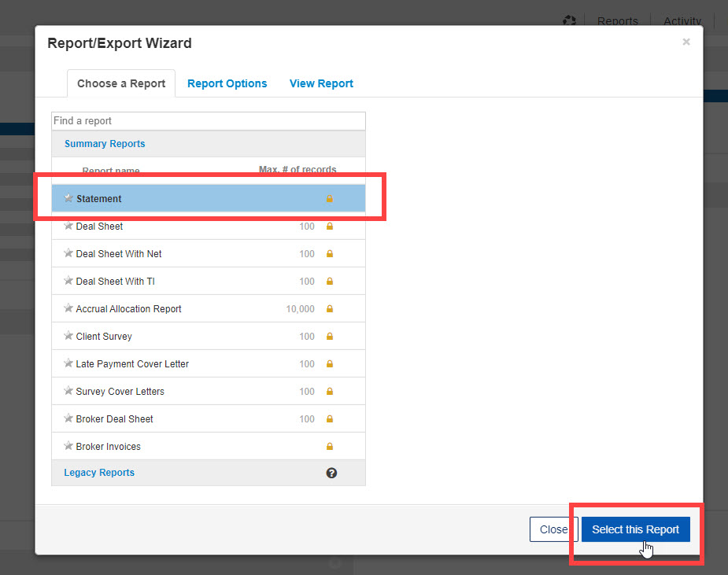728x575 pixels.
Task: Star the Deal Sheet report as favorite
Action: (x=68, y=227)
